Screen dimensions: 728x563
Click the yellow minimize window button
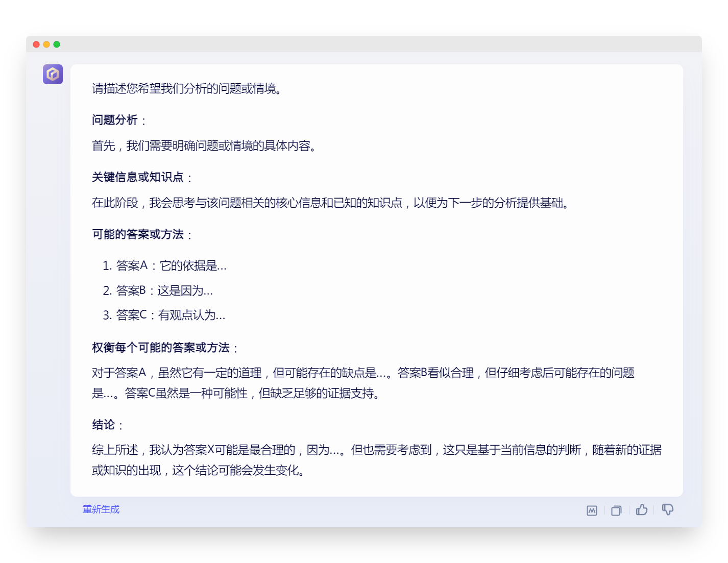tap(46, 44)
